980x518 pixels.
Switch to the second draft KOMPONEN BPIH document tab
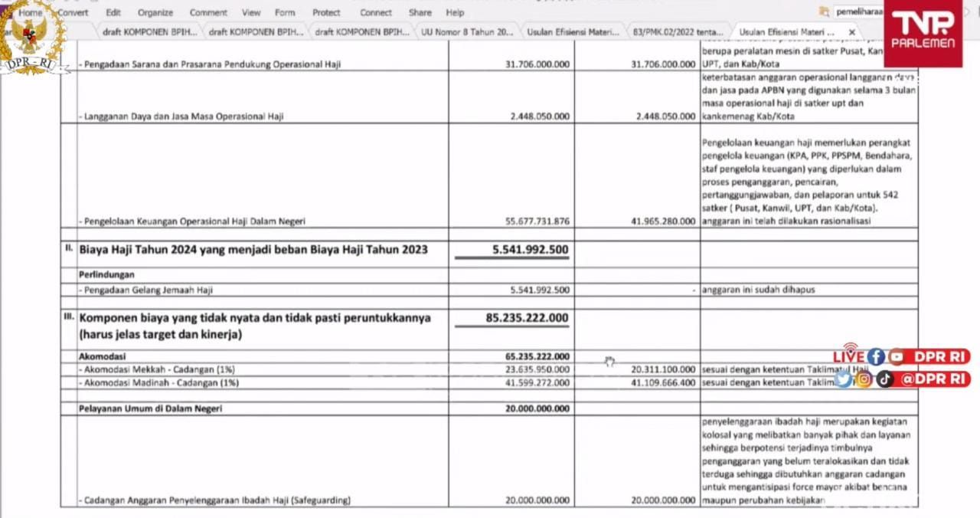click(256, 32)
